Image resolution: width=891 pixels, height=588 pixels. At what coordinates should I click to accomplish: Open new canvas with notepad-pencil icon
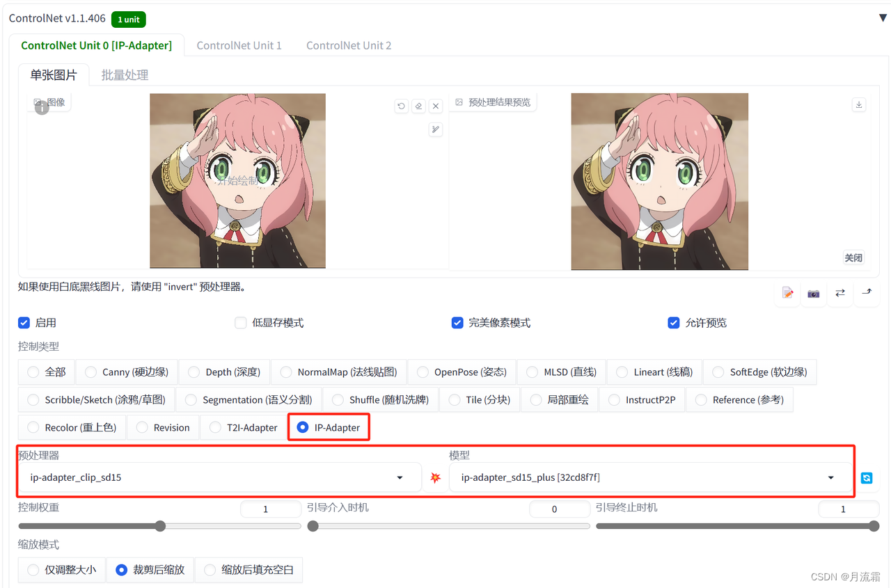[787, 293]
